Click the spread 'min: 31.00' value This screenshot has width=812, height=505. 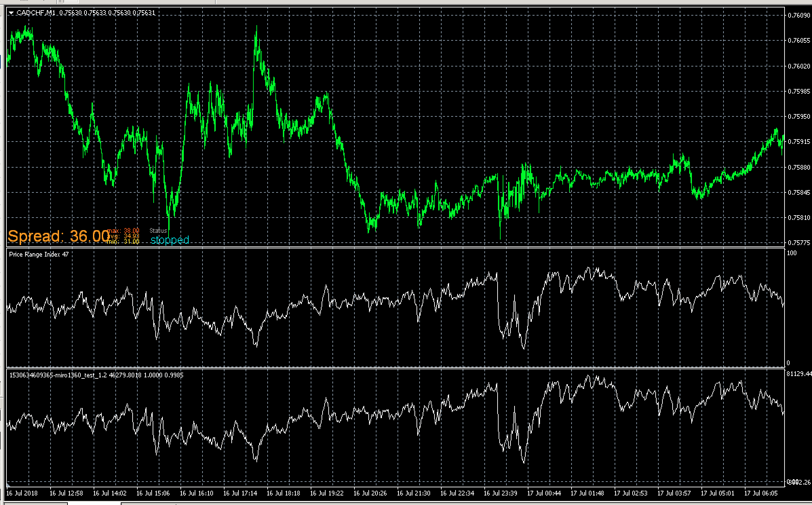123,242
